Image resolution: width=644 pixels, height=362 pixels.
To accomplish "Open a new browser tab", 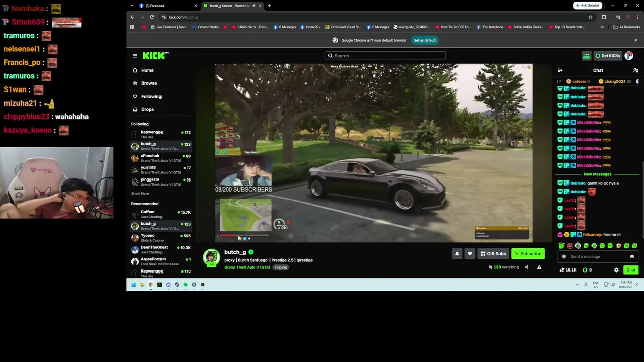I will (x=269, y=6).
